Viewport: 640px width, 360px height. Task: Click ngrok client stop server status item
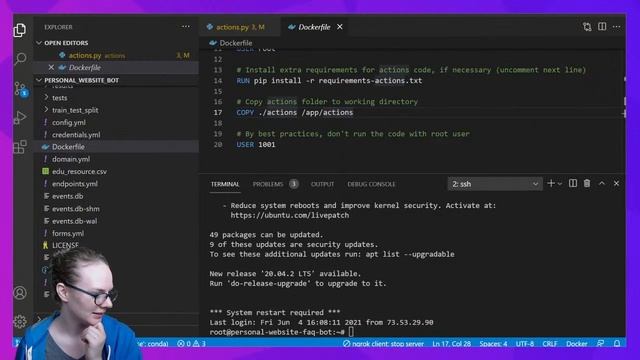tap(383, 344)
